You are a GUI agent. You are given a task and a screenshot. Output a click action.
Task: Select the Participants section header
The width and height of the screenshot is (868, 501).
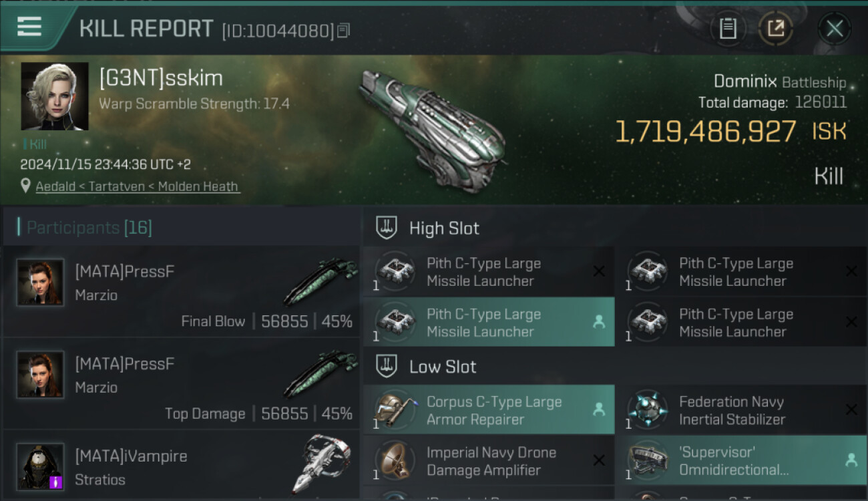pyautogui.click(x=89, y=228)
